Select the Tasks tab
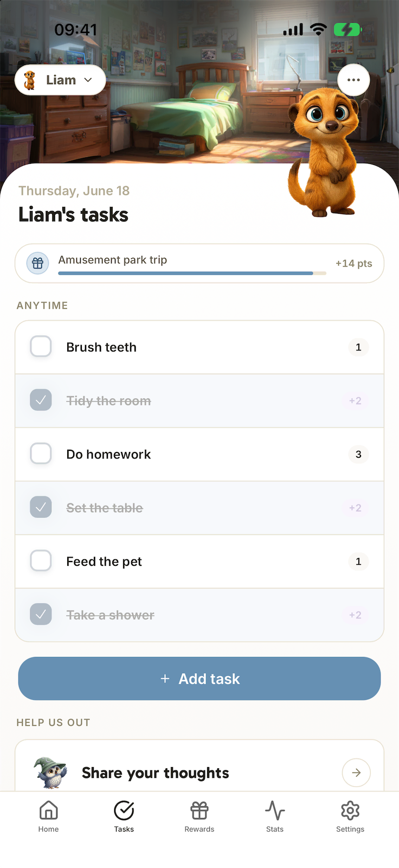The width and height of the screenshot is (399, 868). coord(124,816)
